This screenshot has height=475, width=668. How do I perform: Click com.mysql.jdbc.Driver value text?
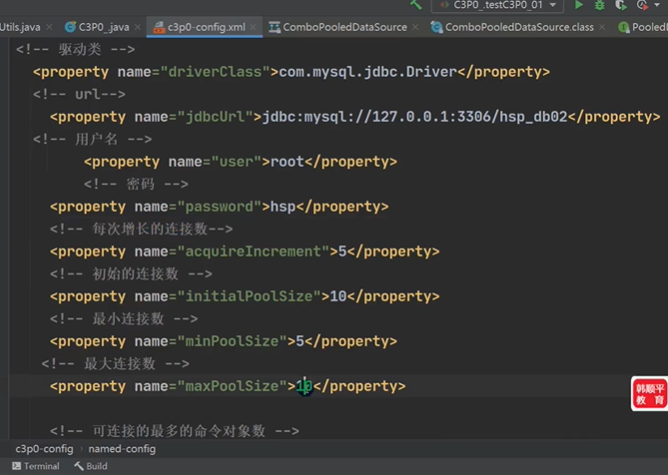click(x=368, y=72)
